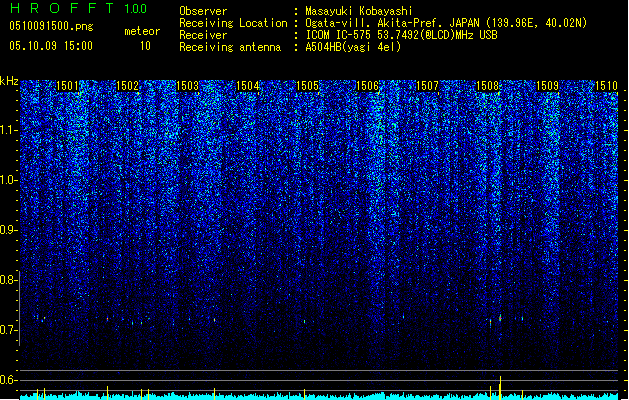Click the 1.1 frequency axis label
Viewport: 629px width, 400px height.
8,130
